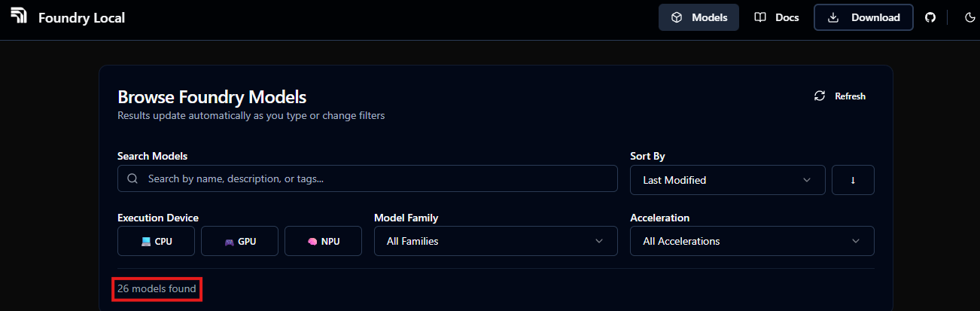Open the Sort By Last Modified dropdown
This screenshot has height=311, width=980.
click(x=727, y=180)
